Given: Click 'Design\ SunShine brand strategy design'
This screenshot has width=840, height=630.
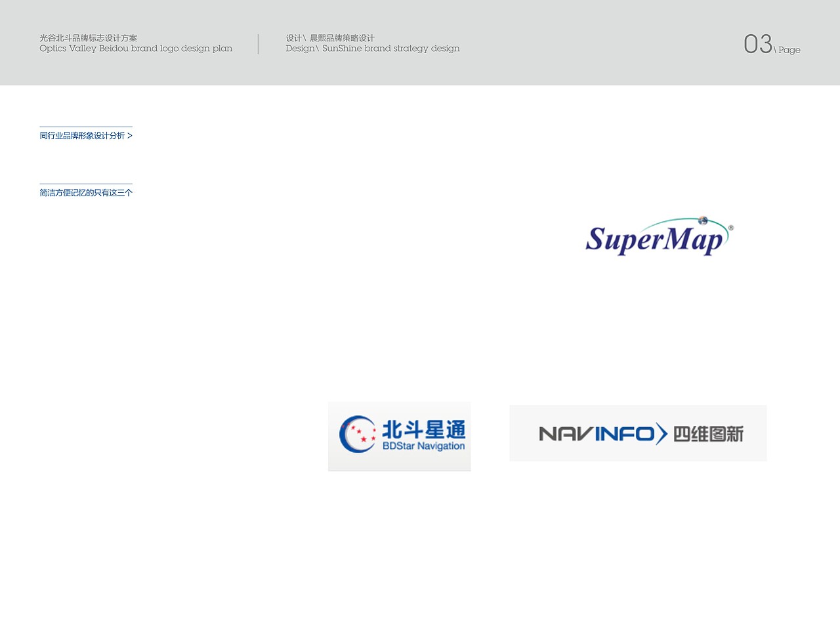Looking at the screenshot, I should pos(373,49).
